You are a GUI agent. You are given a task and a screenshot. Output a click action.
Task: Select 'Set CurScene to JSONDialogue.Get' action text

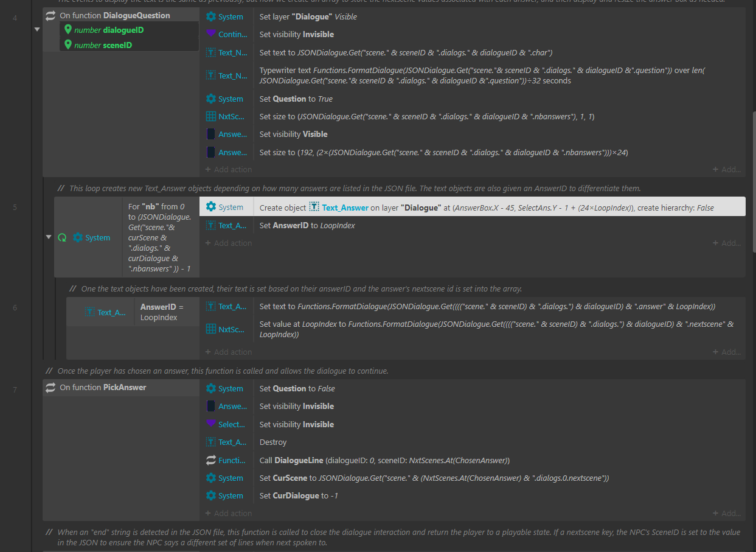tap(434, 478)
